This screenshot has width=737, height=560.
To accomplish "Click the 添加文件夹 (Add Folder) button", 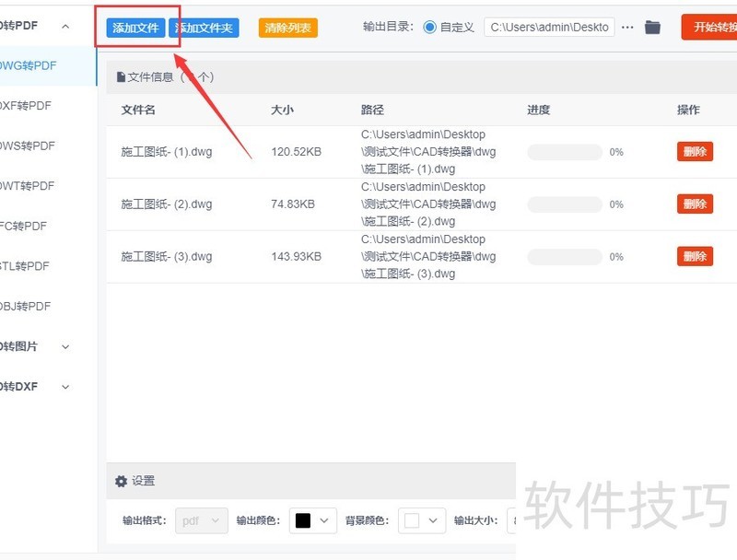I will pyautogui.click(x=204, y=29).
